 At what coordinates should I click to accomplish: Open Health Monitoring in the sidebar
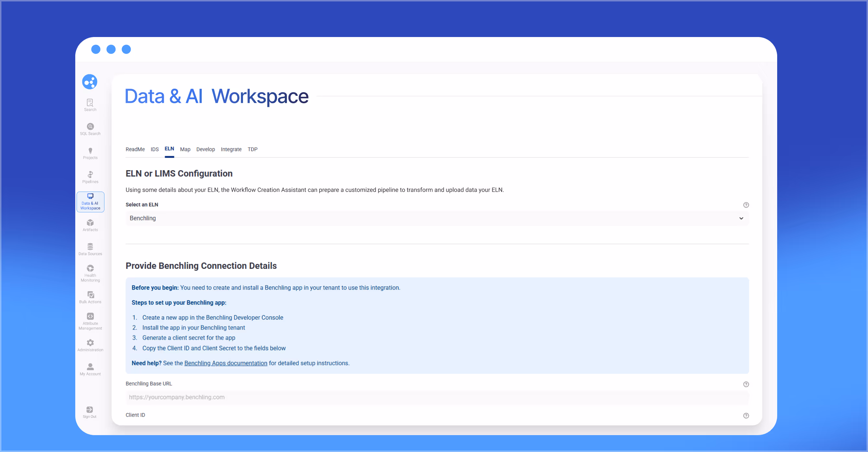(90, 273)
